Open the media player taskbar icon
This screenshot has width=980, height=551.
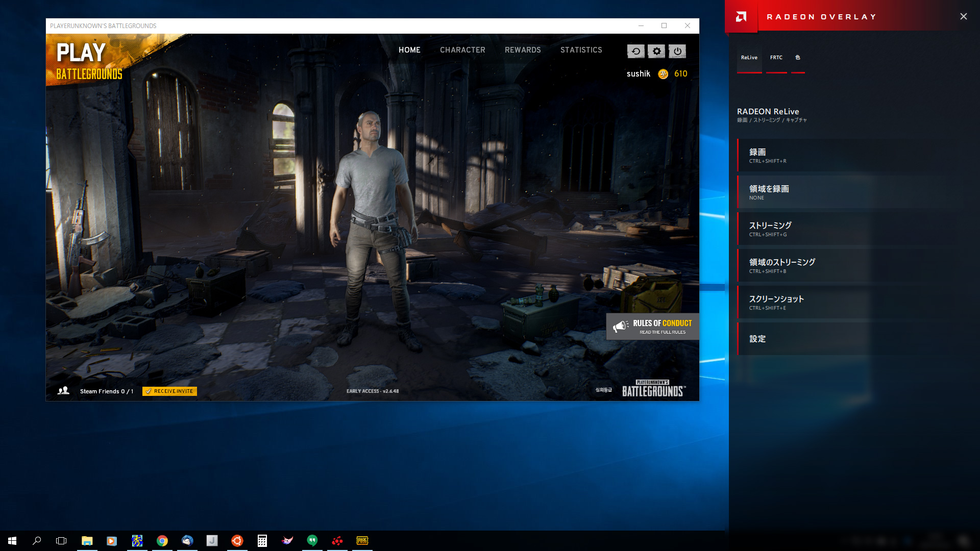pyautogui.click(x=112, y=541)
